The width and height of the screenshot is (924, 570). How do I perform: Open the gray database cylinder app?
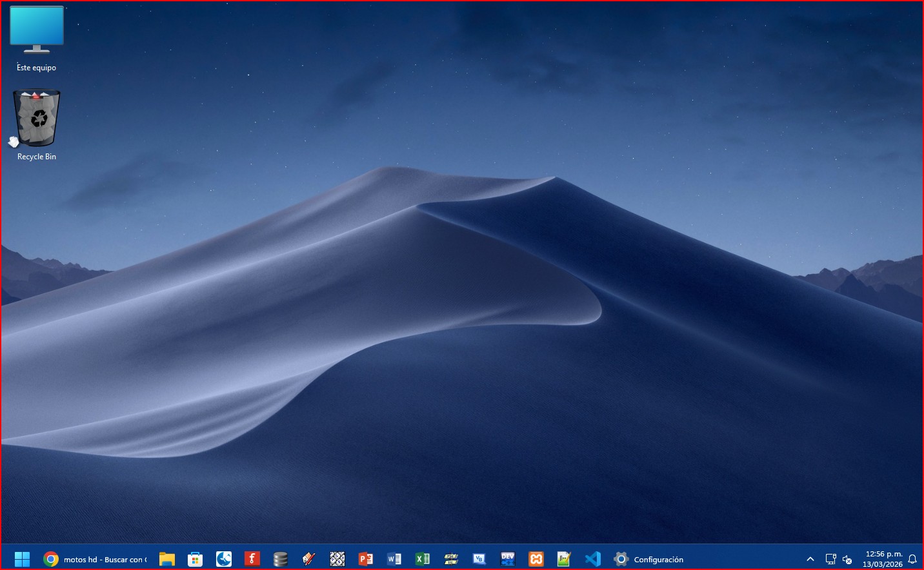[x=281, y=559]
